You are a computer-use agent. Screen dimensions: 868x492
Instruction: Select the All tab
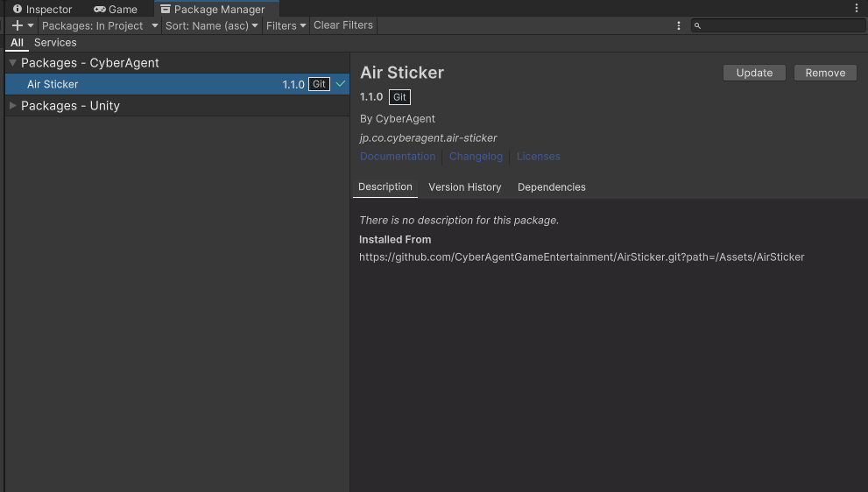click(18, 43)
